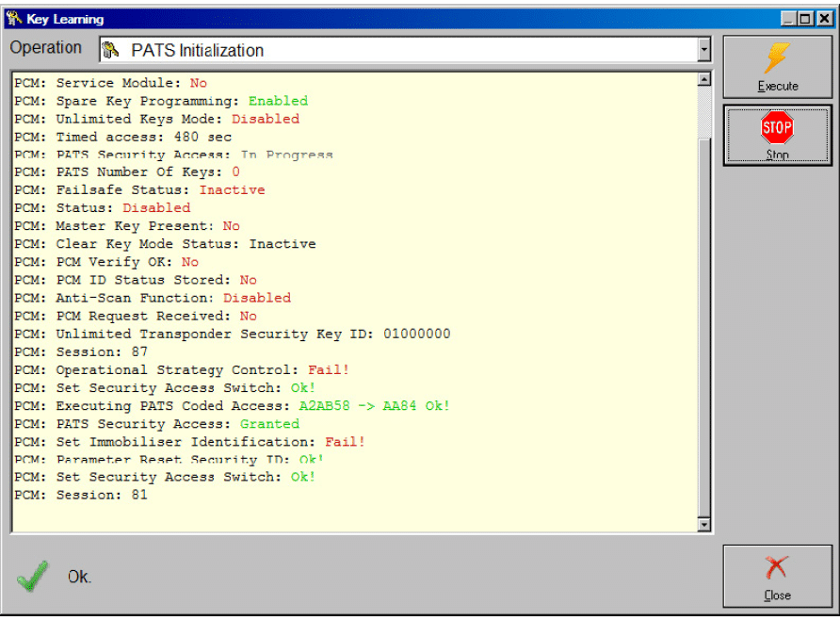Click the "PCM: Session: 81" log line
Screen dimensions: 840x620
point(81,495)
